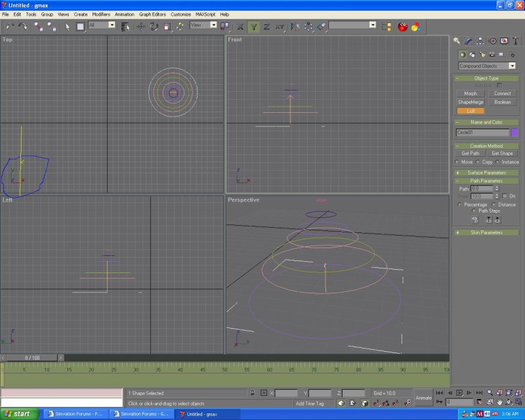Click the Play Animation button
This screenshot has height=420, width=525.
pyautogui.click(x=460, y=392)
